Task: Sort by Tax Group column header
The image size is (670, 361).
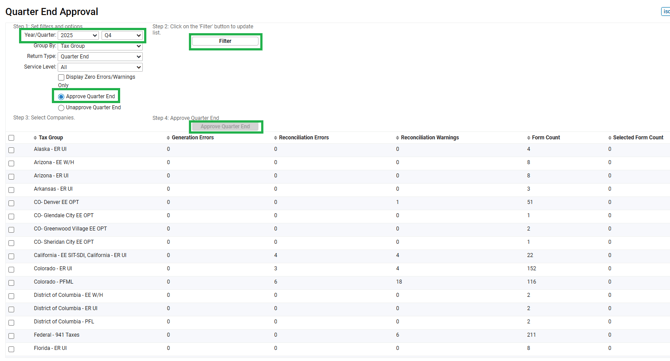Action: pyautogui.click(x=50, y=138)
